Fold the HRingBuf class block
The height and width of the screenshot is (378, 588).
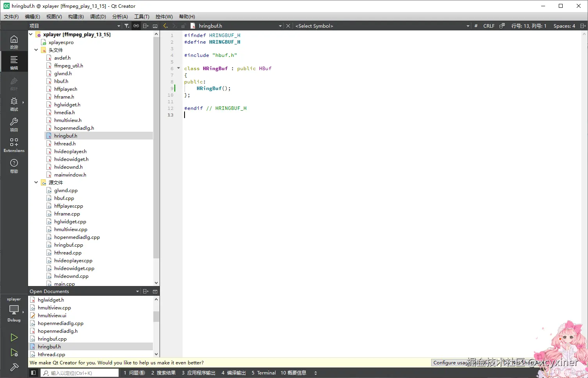(x=179, y=68)
